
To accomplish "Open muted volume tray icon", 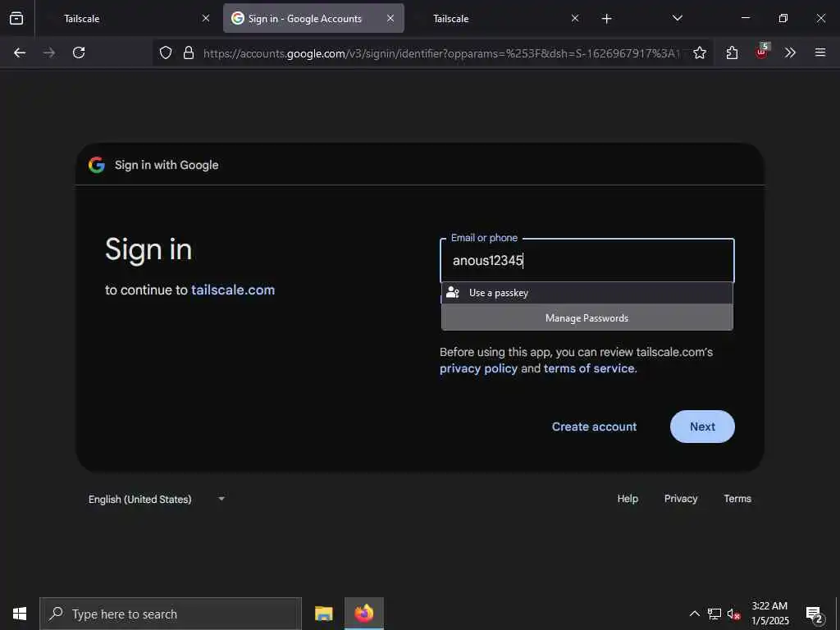I will point(734,614).
